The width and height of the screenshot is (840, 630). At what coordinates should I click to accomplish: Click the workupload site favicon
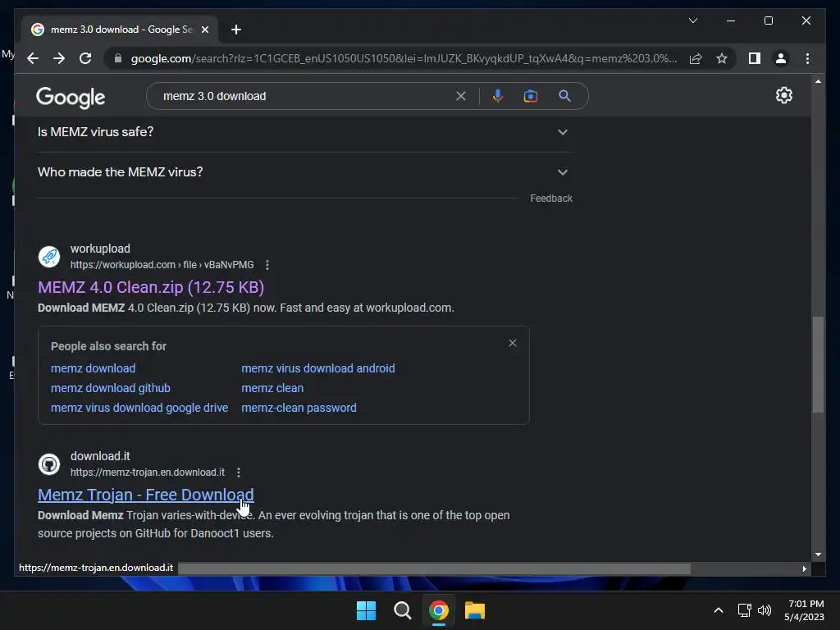point(49,257)
